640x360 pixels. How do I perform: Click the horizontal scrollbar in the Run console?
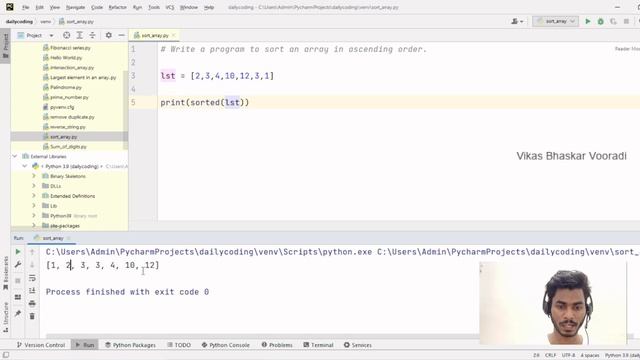pyautogui.click(x=261, y=337)
